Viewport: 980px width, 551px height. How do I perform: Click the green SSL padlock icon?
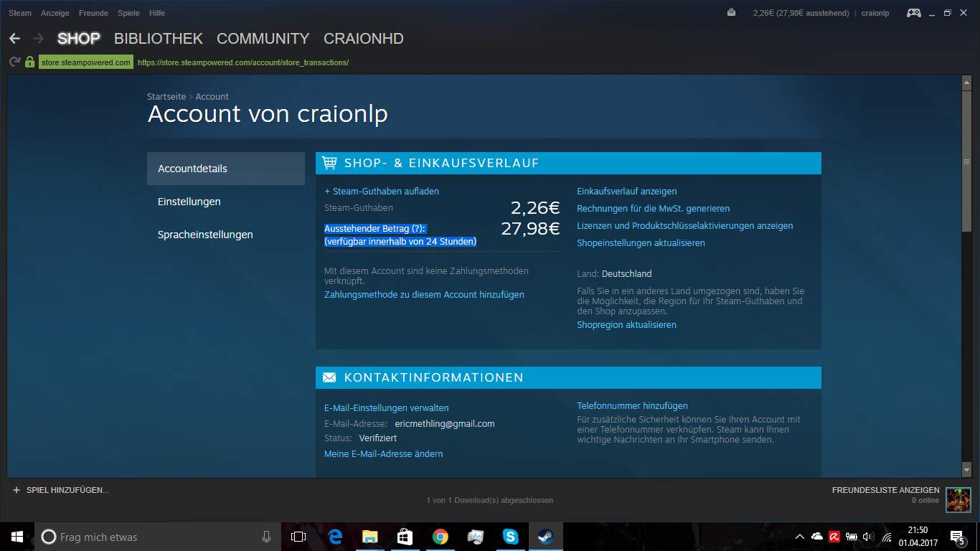pyautogui.click(x=29, y=62)
